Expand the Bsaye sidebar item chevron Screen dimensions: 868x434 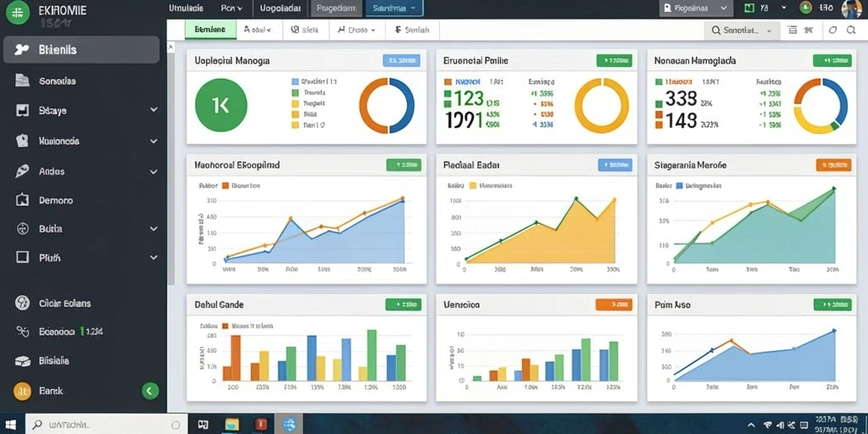pos(154,110)
